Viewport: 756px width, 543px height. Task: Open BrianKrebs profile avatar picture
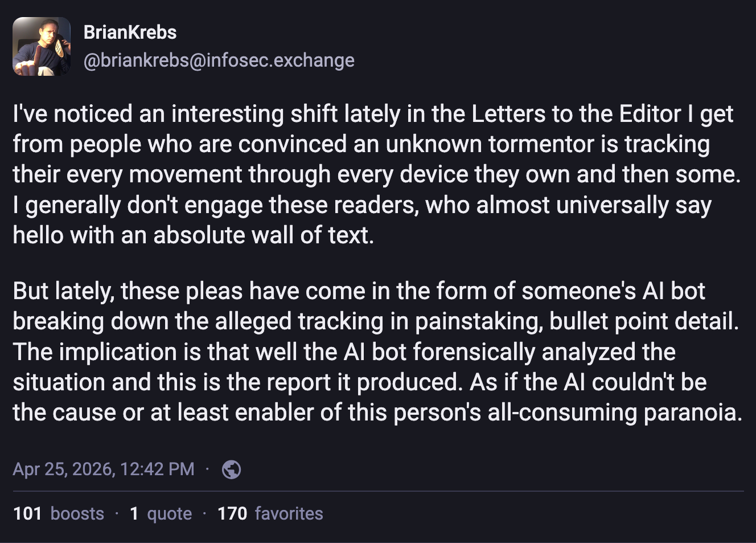tap(42, 46)
